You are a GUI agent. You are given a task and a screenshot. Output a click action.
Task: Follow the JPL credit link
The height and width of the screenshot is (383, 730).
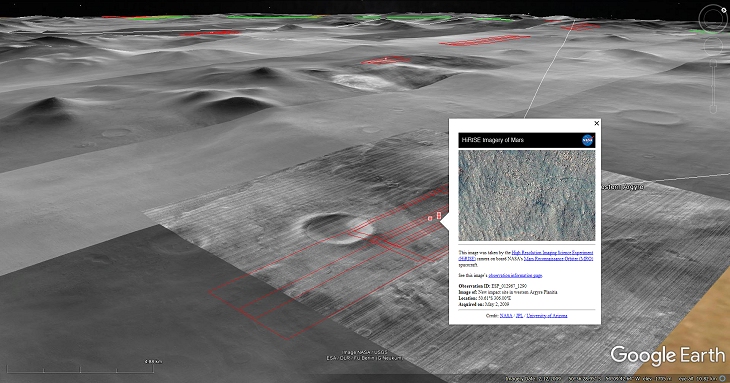(520, 316)
